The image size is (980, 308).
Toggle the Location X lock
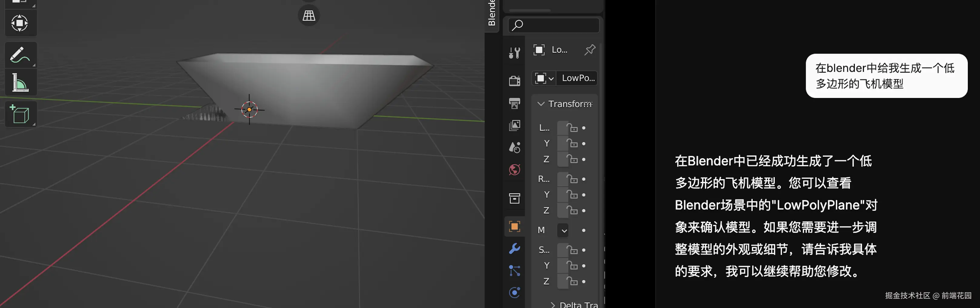tap(572, 128)
